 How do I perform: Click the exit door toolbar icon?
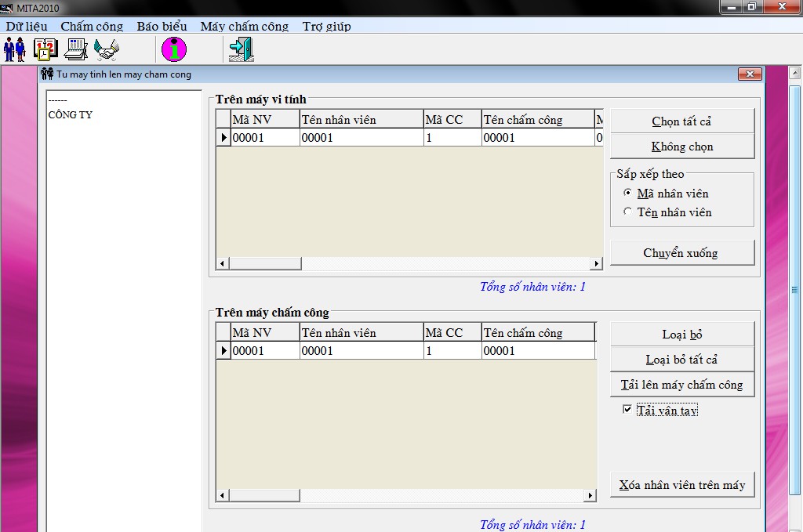(242, 49)
